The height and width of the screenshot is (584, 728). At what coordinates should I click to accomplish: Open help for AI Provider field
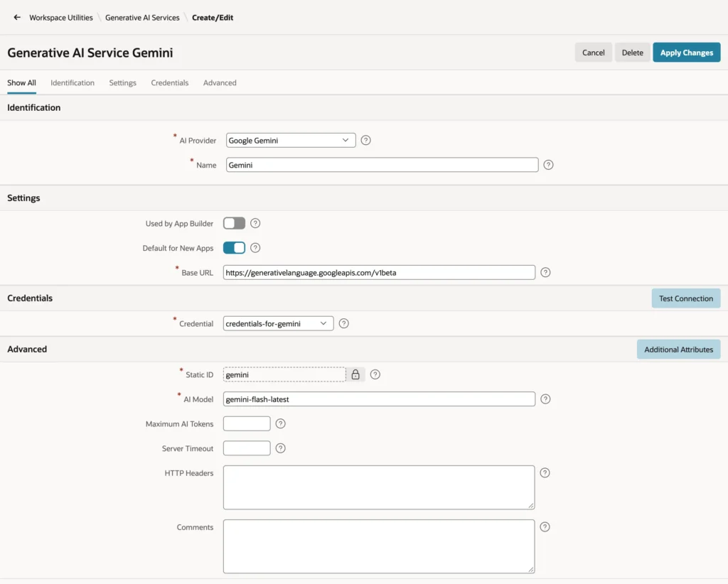[366, 140]
